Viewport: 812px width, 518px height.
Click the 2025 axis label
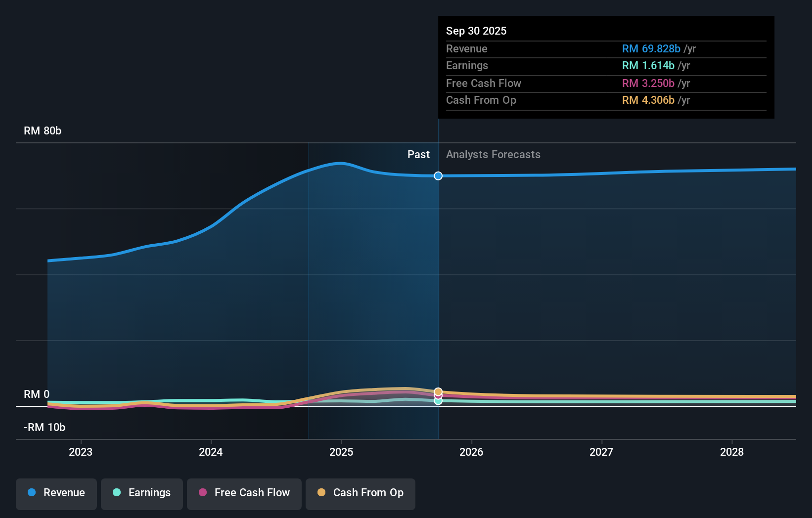pyautogui.click(x=341, y=451)
